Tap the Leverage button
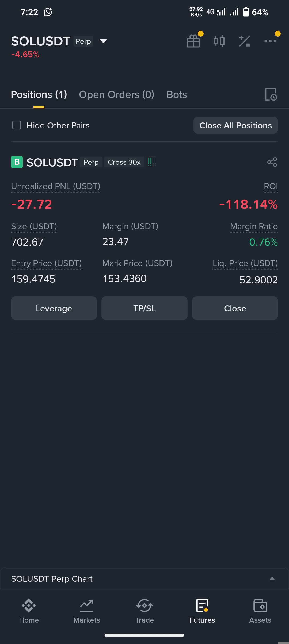The image size is (289, 644). click(x=54, y=308)
